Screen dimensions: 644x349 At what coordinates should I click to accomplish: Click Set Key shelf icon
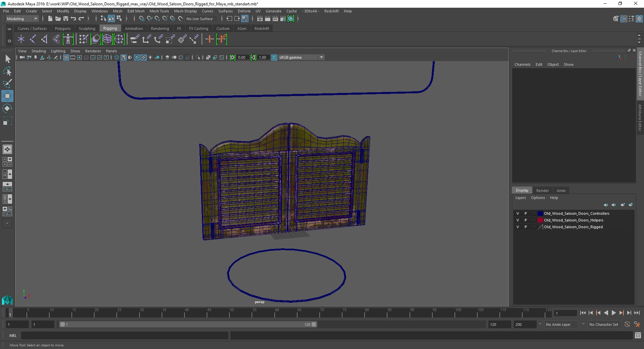coord(209,39)
